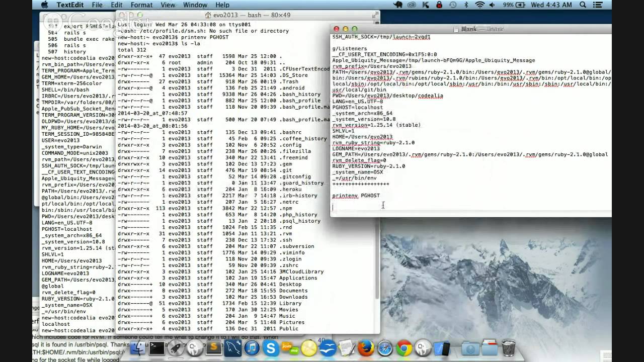Click the battery 99% indicator

coord(514,5)
